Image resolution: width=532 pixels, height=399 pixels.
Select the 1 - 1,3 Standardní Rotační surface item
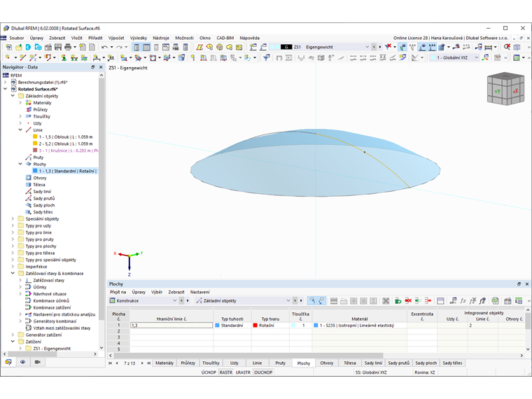(x=65, y=171)
